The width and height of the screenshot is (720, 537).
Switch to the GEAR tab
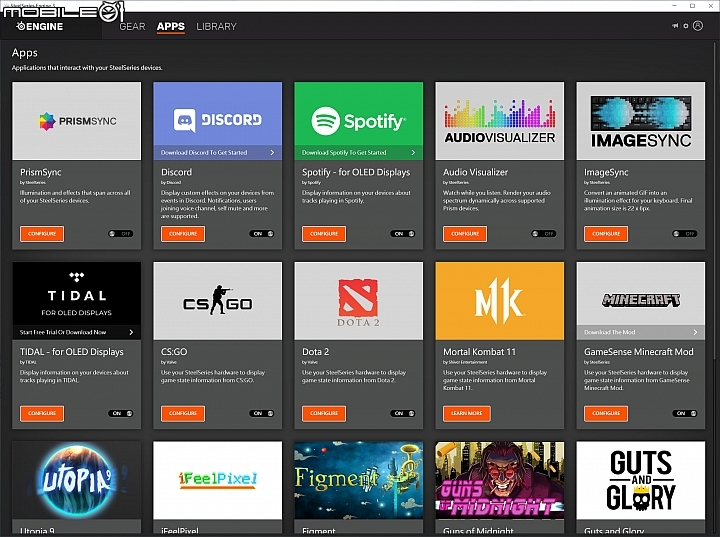point(132,27)
